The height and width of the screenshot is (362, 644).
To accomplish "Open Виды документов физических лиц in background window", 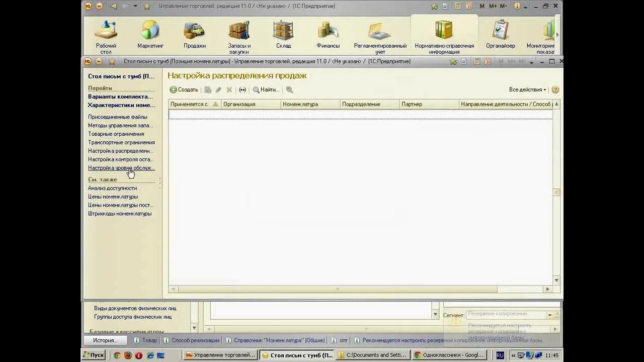I will point(135,308).
